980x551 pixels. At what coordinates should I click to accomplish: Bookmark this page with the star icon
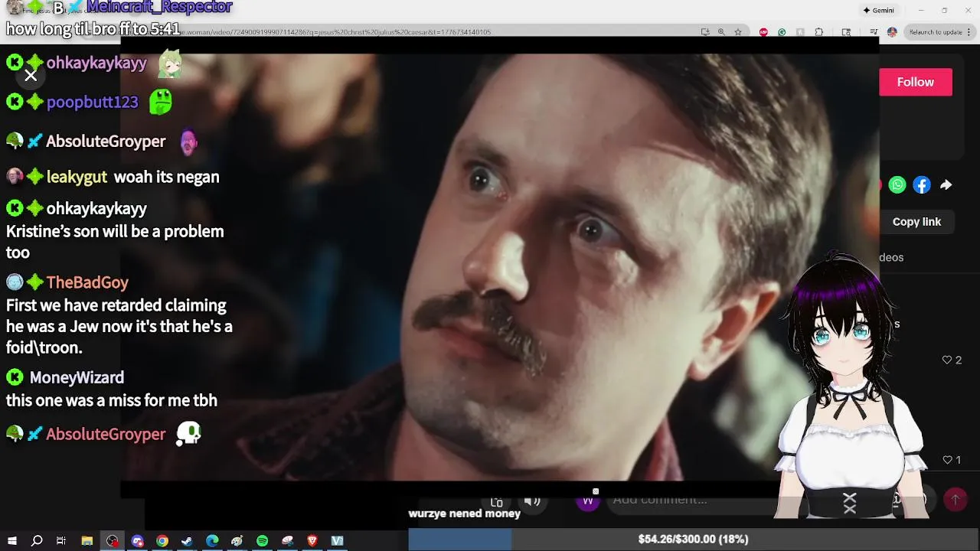[738, 32]
